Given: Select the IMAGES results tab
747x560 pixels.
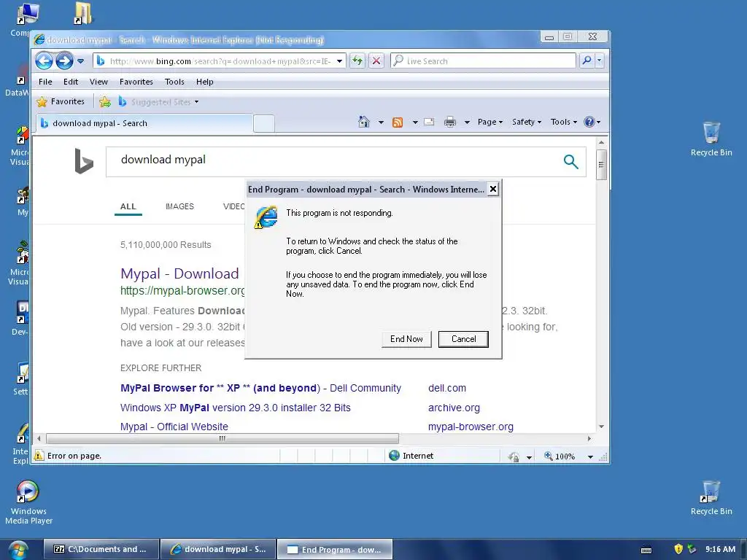Looking at the screenshot, I should coord(179,206).
